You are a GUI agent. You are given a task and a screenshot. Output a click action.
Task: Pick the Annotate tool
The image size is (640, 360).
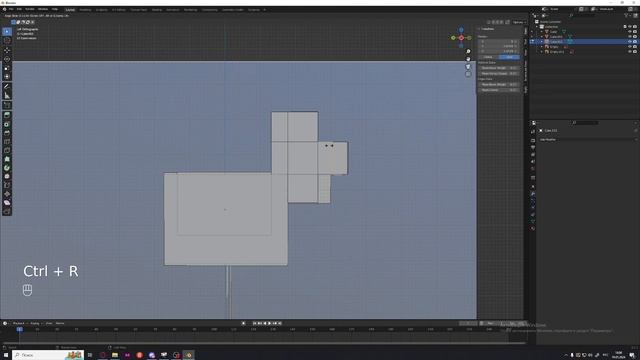coord(7,87)
